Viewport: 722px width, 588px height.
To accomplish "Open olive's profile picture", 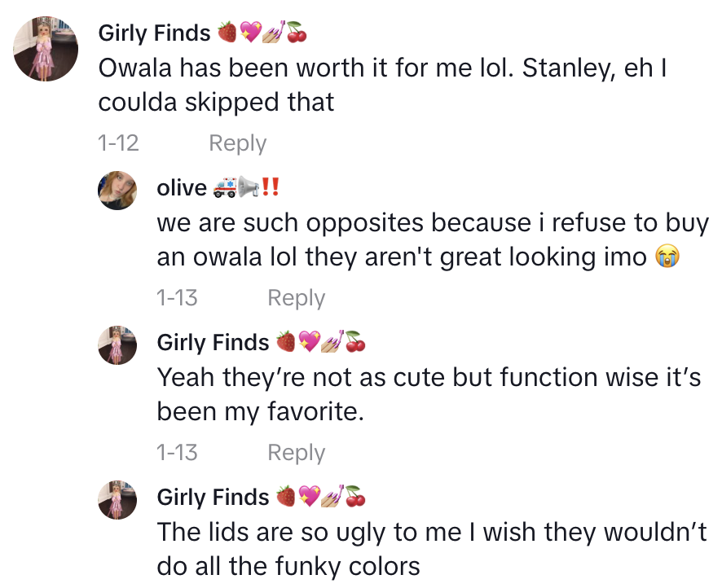I will pyautogui.click(x=117, y=191).
